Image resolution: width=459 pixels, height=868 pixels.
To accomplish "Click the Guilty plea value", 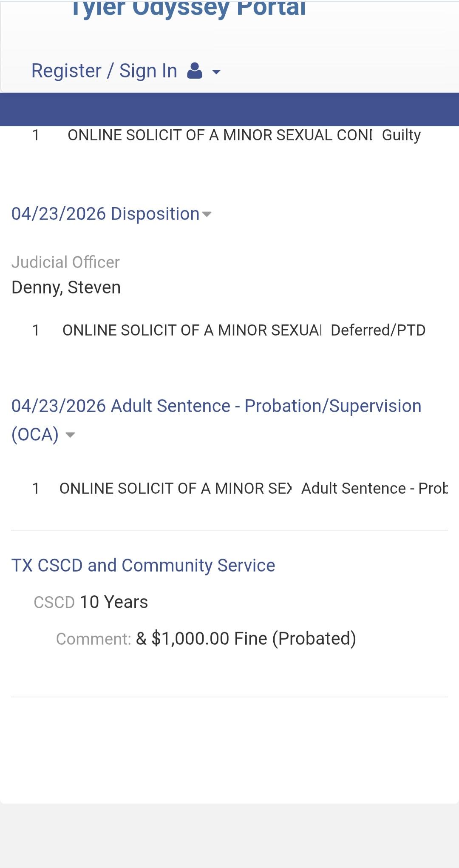I will pyautogui.click(x=401, y=135).
